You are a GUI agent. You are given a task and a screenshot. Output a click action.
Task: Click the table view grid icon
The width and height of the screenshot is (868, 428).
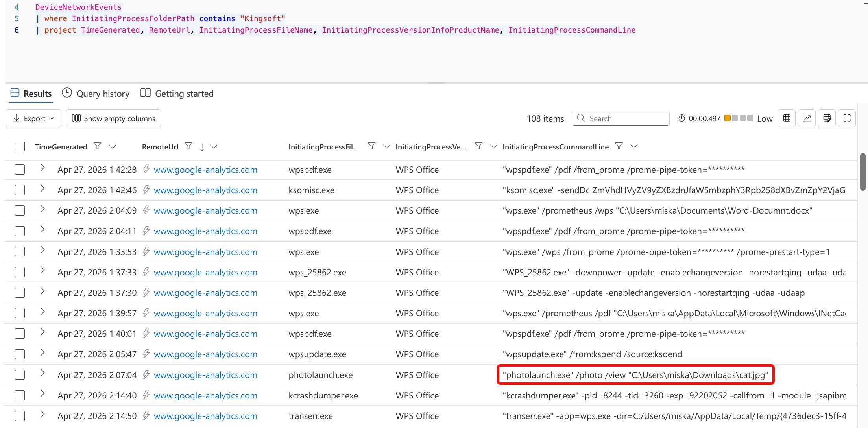coord(787,118)
